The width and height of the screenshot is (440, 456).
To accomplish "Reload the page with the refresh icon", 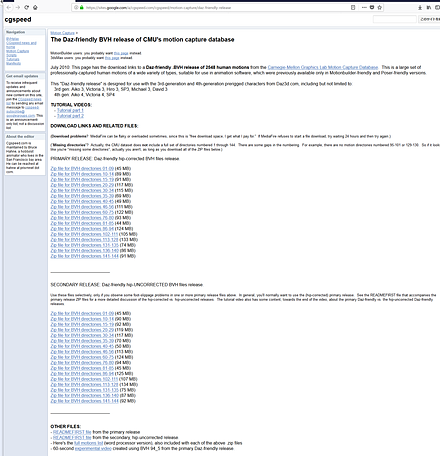I will pos(26,7).
